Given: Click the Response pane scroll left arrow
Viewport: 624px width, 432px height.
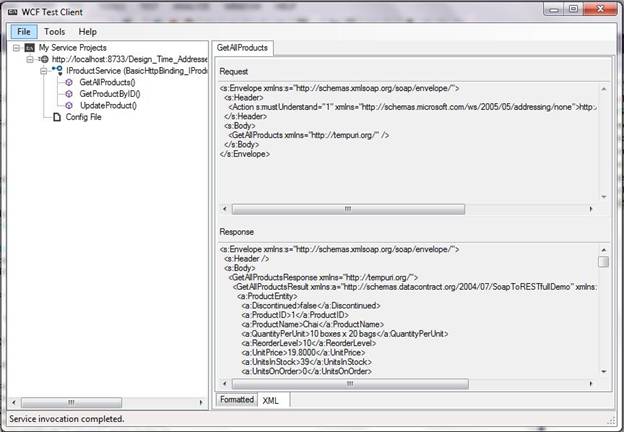Looking at the screenshot, I should click(224, 384).
